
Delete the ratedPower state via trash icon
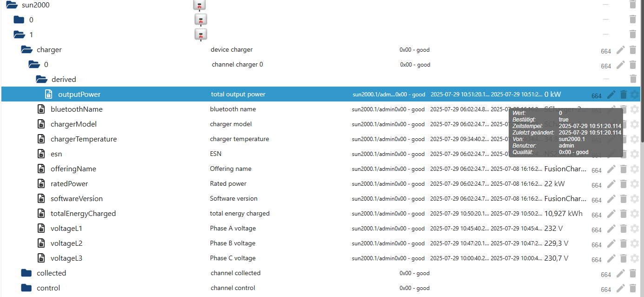click(x=624, y=184)
